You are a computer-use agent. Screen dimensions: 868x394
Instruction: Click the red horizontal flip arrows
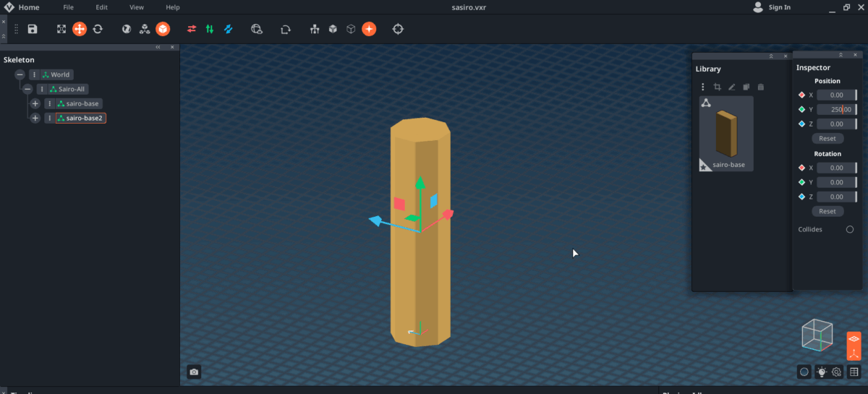point(192,29)
